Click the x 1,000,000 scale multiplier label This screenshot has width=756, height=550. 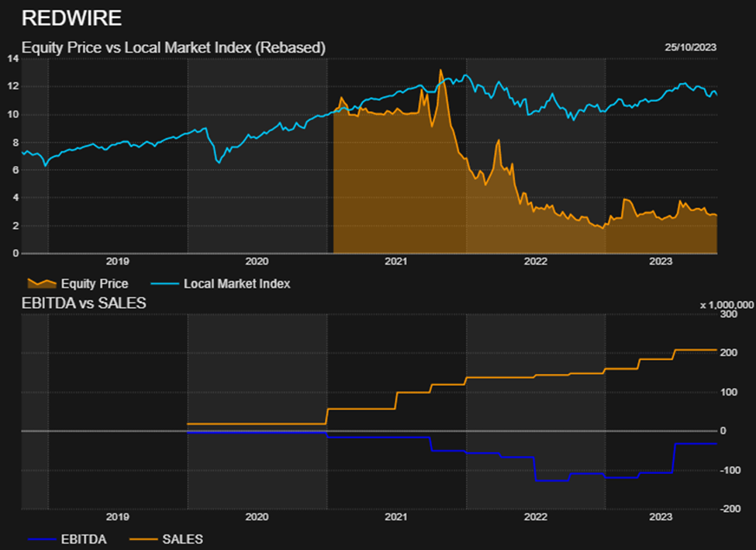727,305
